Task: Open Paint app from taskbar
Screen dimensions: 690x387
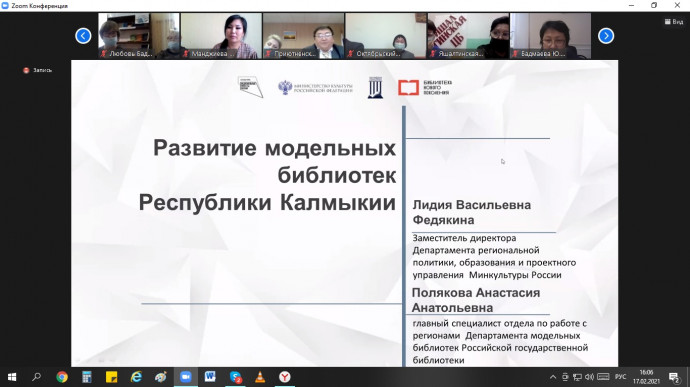Action: pos(161,377)
